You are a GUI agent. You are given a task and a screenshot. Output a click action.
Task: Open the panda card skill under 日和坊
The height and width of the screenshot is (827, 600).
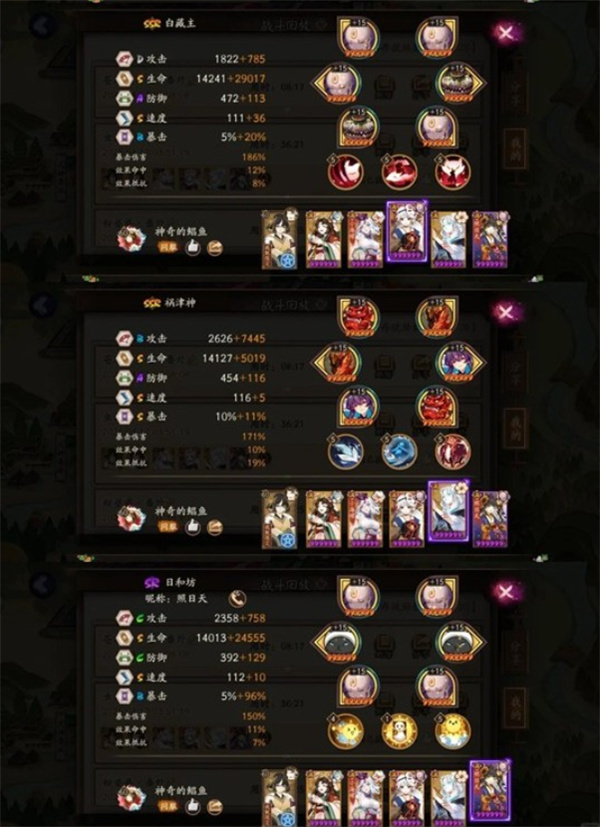tap(399, 731)
